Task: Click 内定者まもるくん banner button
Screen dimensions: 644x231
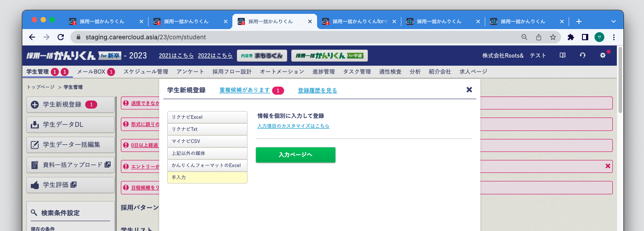Action: click(x=262, y=55)
